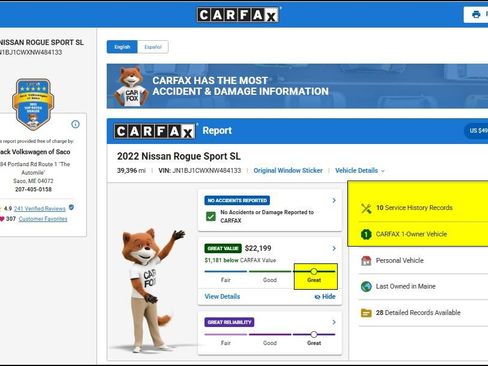Click the Car Fox accident information banner

(297, 86)
